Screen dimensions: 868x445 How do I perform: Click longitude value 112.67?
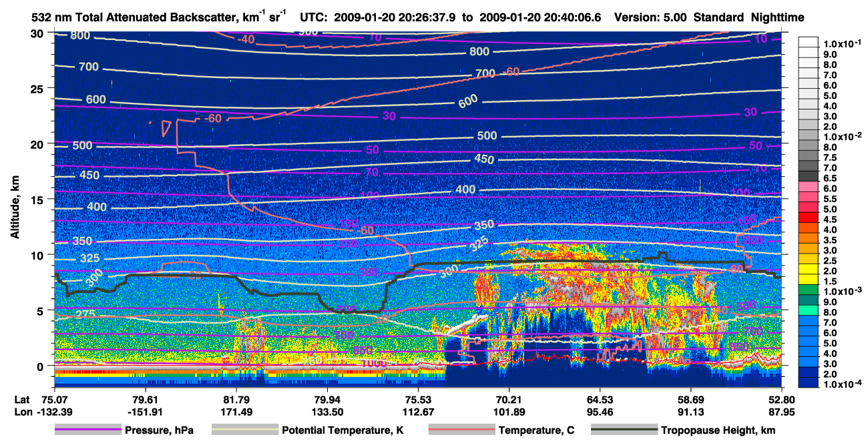[x=418, y=412]
